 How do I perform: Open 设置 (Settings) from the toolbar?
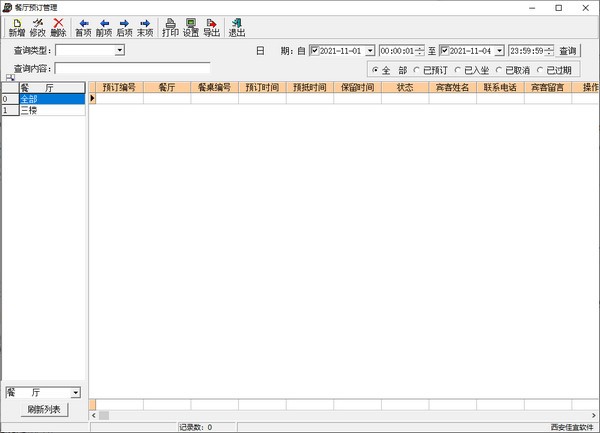(191, 27)
